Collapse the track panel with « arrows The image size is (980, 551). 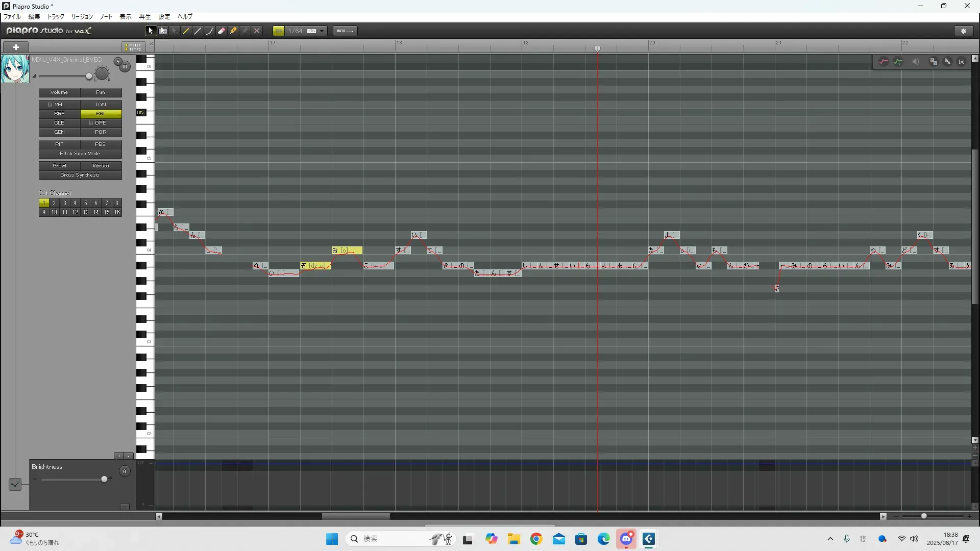click(x=151, y=44)
